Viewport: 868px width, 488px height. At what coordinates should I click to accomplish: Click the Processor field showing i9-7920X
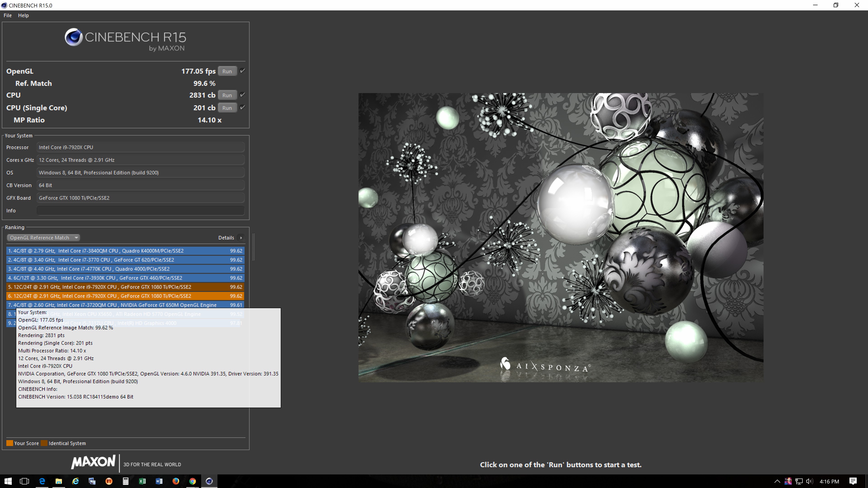click(x=140, y=147)
